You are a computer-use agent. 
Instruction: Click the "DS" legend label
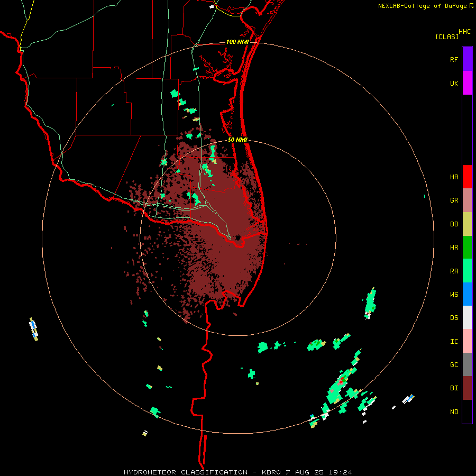tap(454, 318)
